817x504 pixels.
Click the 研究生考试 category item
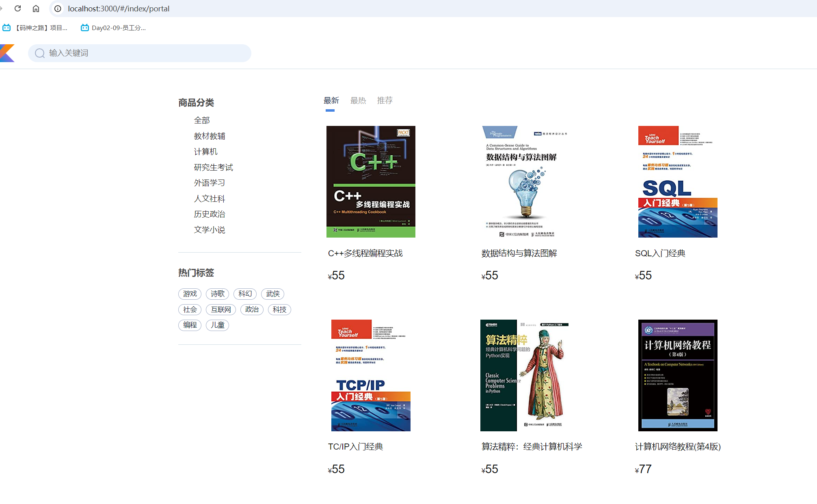tap(213, 167)
